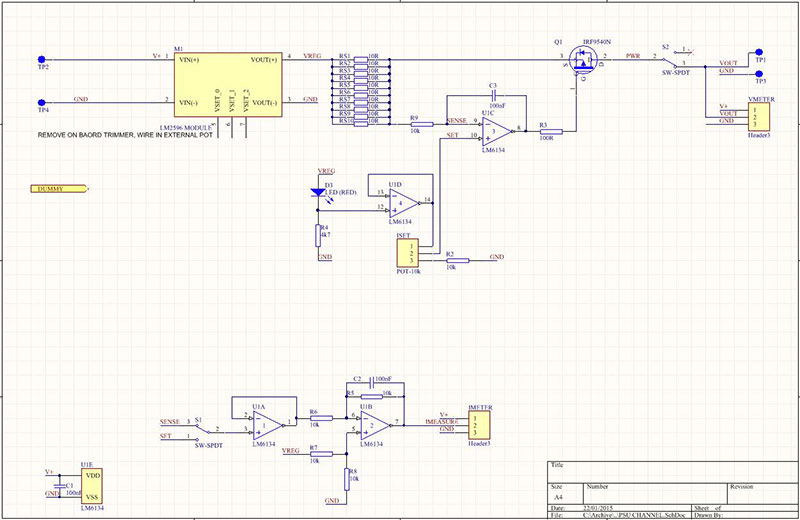Select the R4 4k7 resistor below LED
Screen dimensions: 800x520
pyautogui.click(x=319, y=232)
